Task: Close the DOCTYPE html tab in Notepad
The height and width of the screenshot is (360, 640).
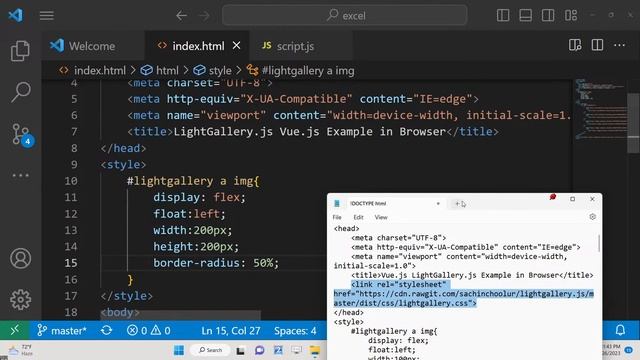Action: click(438, 203)
